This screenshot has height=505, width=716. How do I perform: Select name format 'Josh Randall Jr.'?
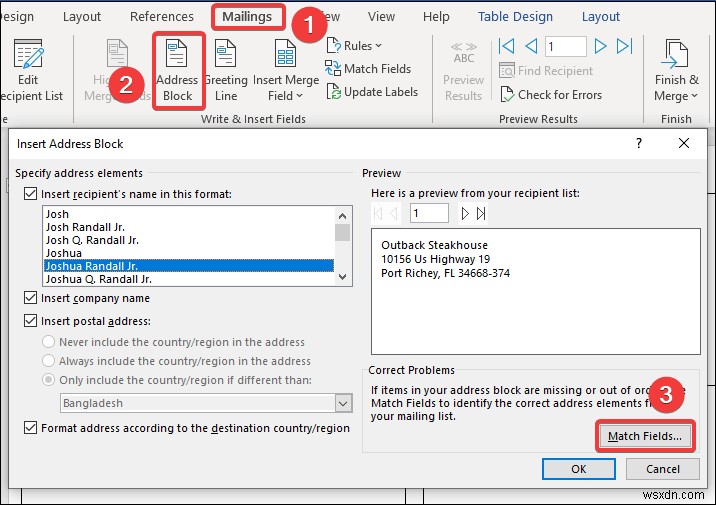189,227
